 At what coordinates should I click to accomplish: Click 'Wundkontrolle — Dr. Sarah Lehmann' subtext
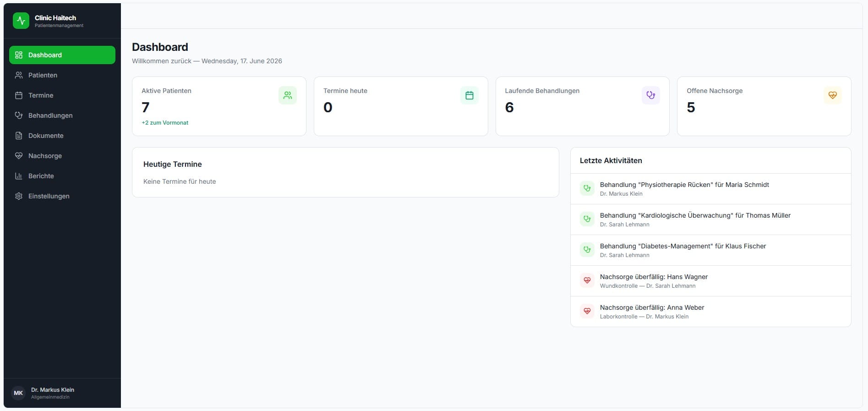click(648, 286)
